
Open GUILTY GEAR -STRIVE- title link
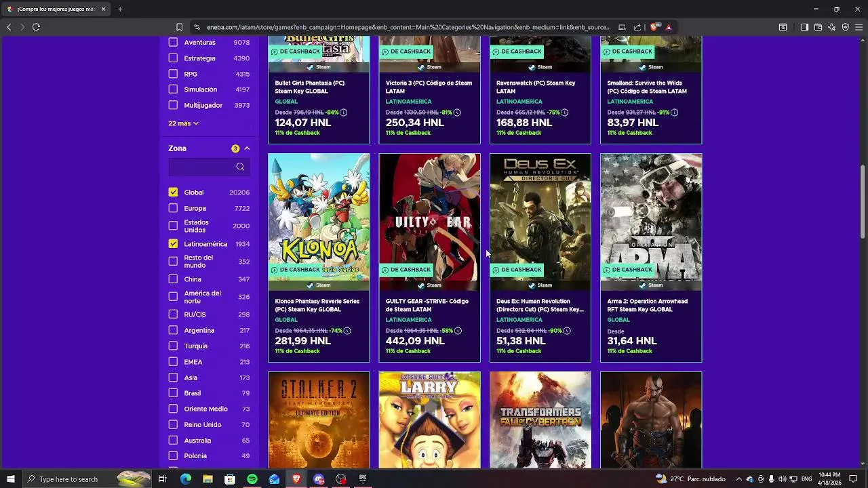pyautogui.click(x=427, y=305)
